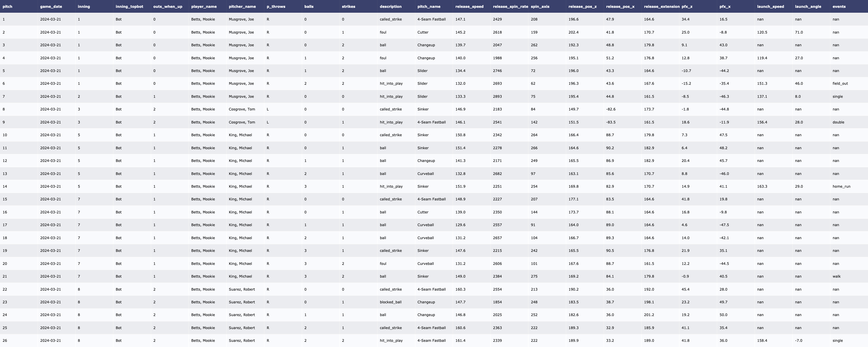The width and height of the screenshot is (868, 347).
Task: Select spin rate value 2893
Action: 497,96
